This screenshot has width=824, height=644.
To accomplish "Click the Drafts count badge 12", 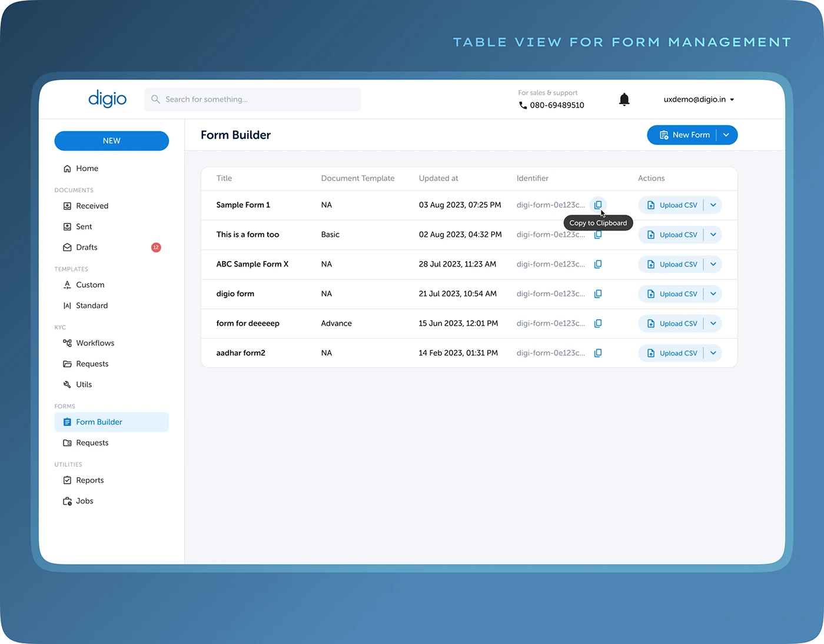I will tap(156, 247).
